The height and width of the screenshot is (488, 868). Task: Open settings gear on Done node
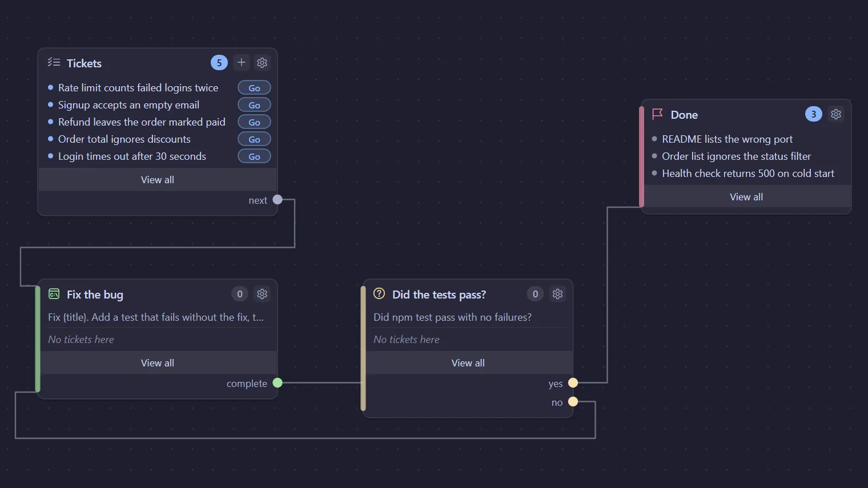(x=836, y=114)
